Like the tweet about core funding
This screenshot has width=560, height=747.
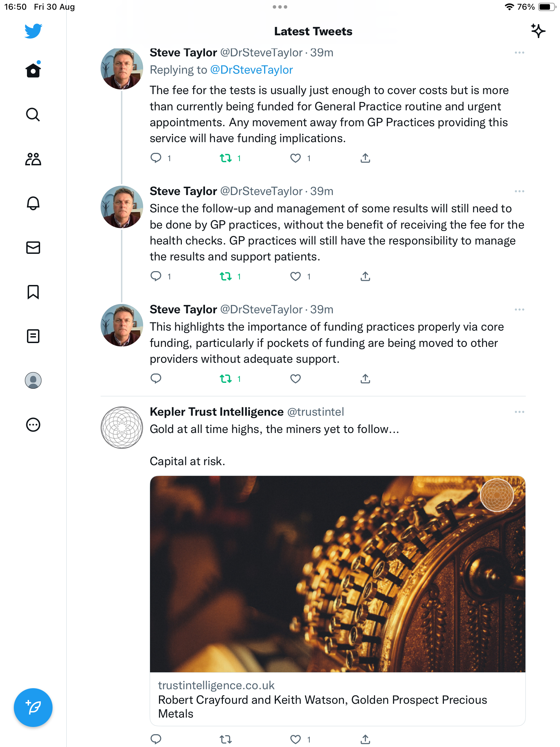click(x=295, y=379)
